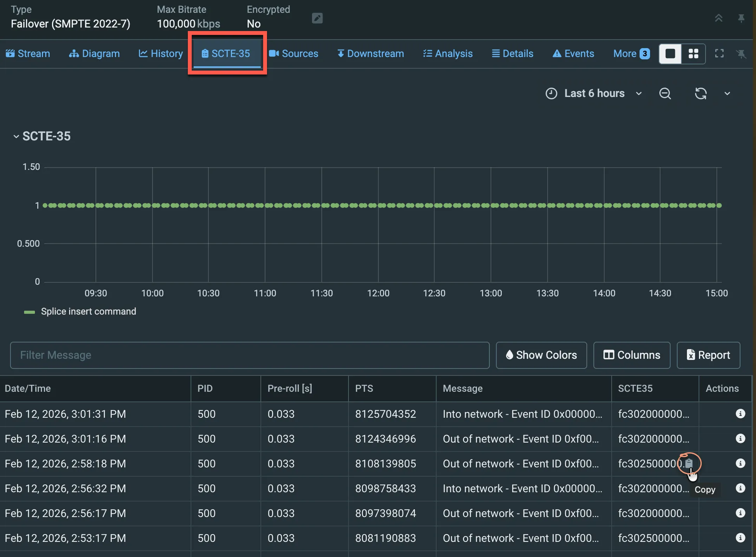Viewport: 756px width, 557px height.
Task: Open info for 3:01:16 PM row
Action: 740,439
